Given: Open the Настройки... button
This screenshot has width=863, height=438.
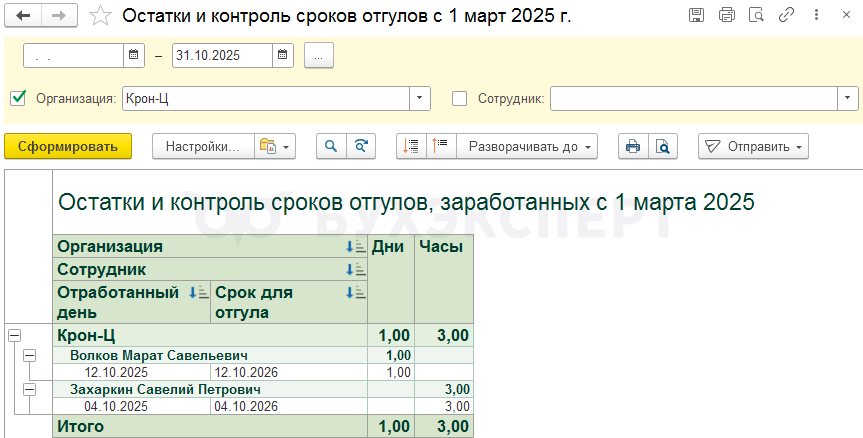Looking at the screenshot, I should coord(203,146).
